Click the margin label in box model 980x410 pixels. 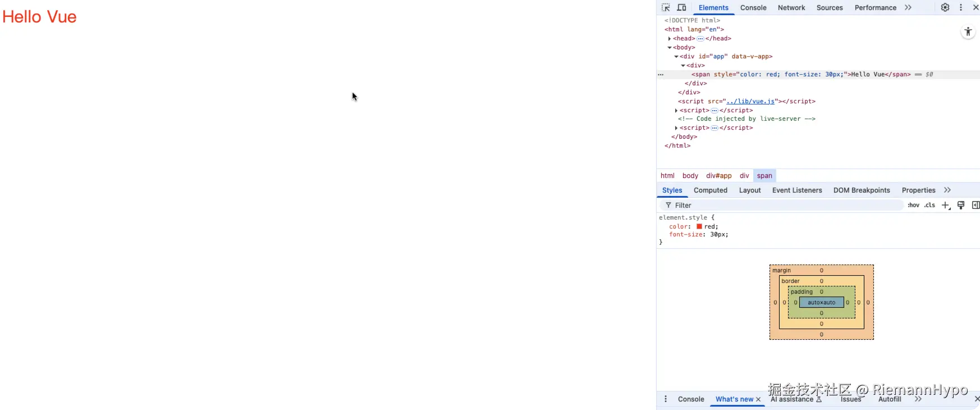(781, 270)
